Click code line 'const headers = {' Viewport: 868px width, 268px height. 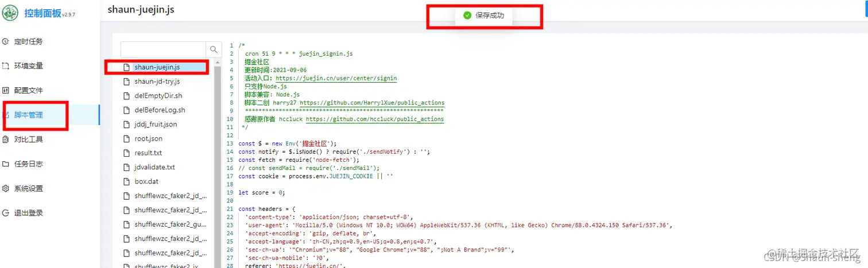(x=266, y=209)
